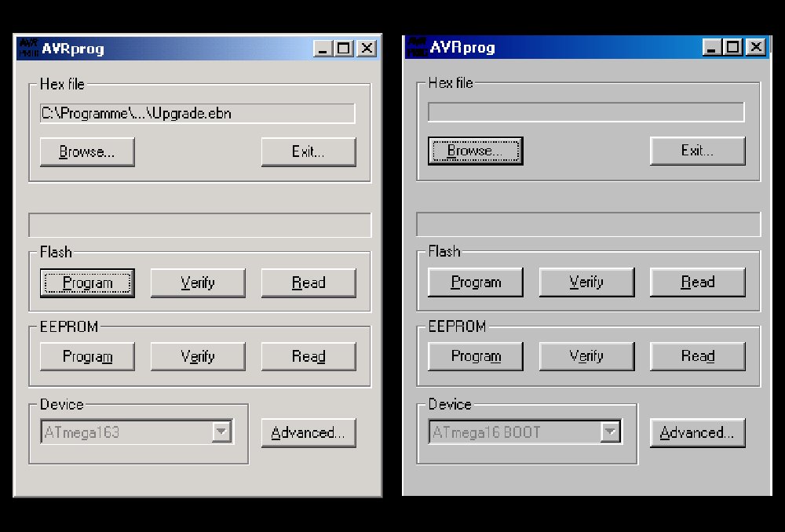Image resolution: width=785 pixels, height=532 pixels.
Task: Click Flash Program in the right window
Action: [476, 282]
